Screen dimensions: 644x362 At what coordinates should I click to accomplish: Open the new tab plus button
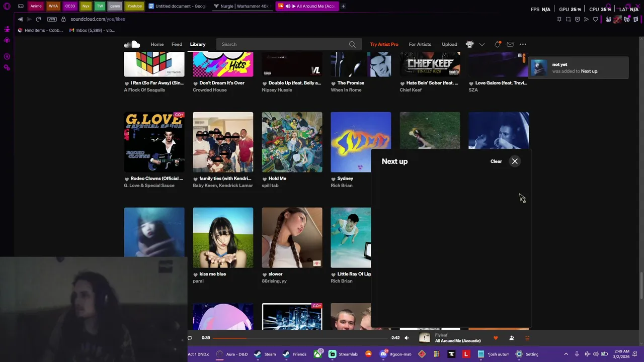(343, 6)
